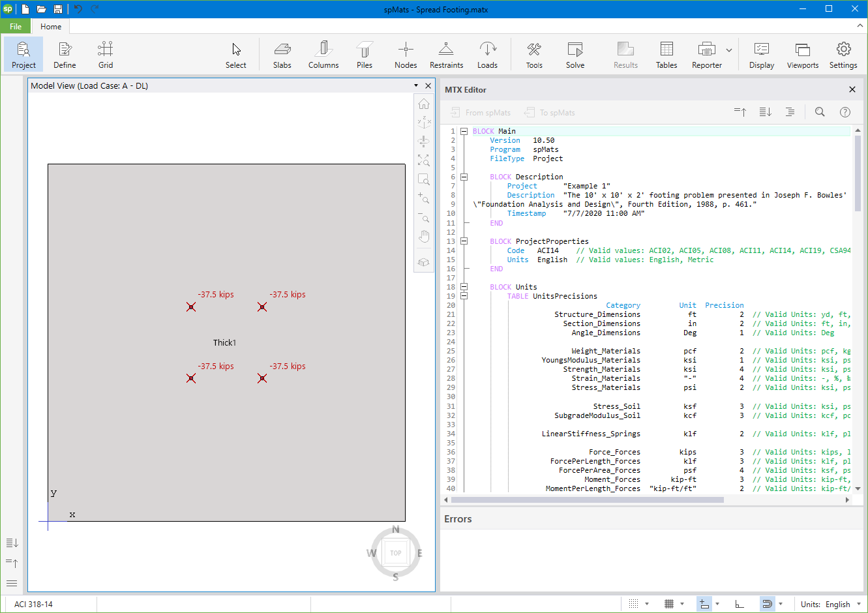Screen dimensions: 868x613
Task: Open the magnet snap options dropdown arrow
Action: (781, 604)
